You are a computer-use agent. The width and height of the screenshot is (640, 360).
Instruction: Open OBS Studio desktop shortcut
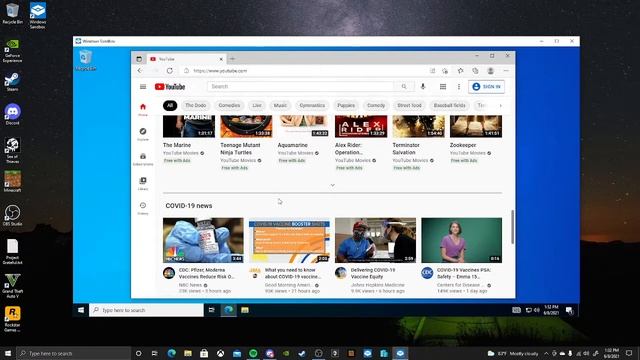(12, 215)
